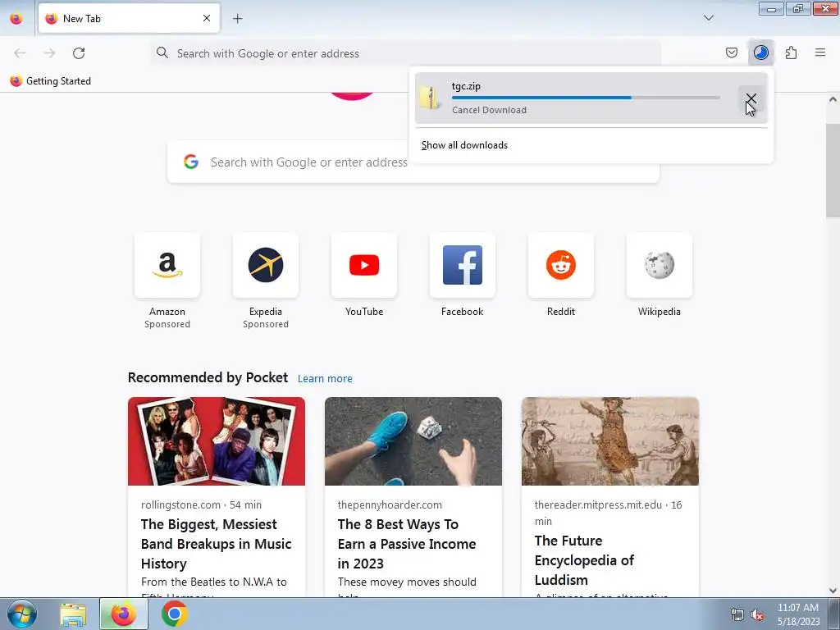Screen dimensions: 840x630
Task: Click the Google logo in search box
Action: 191,162
